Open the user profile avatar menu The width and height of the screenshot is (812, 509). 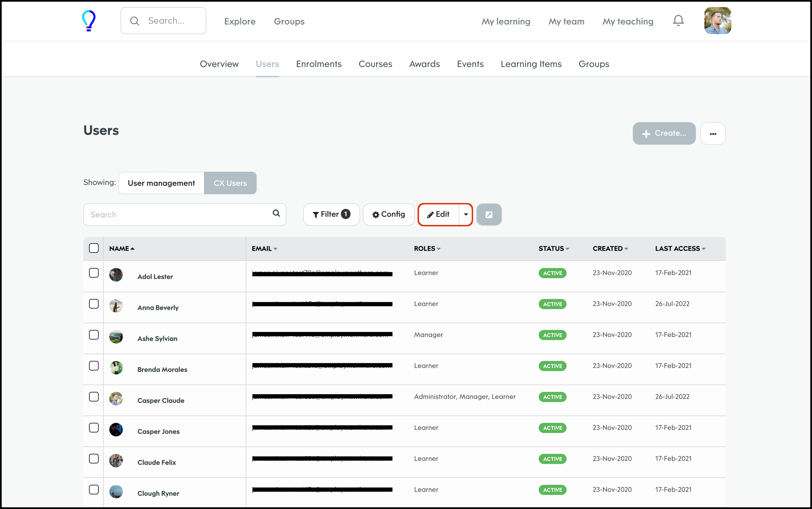pos(717,21)
